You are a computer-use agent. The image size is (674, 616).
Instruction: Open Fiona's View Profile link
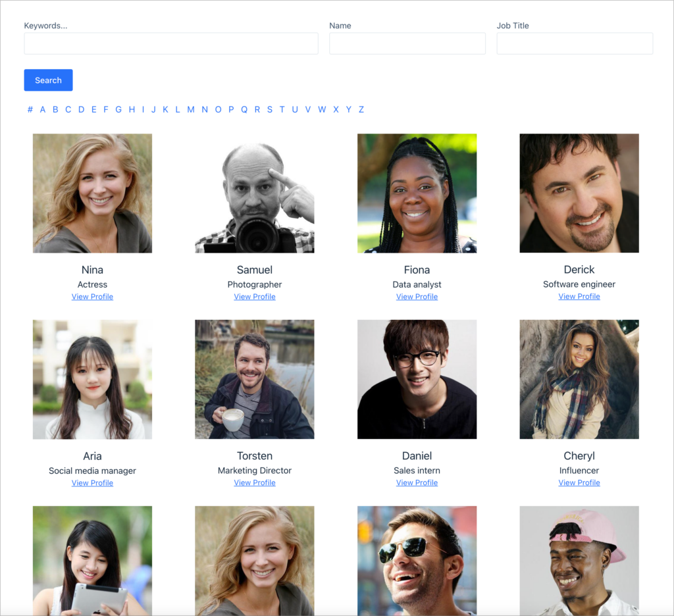(417, 296)
